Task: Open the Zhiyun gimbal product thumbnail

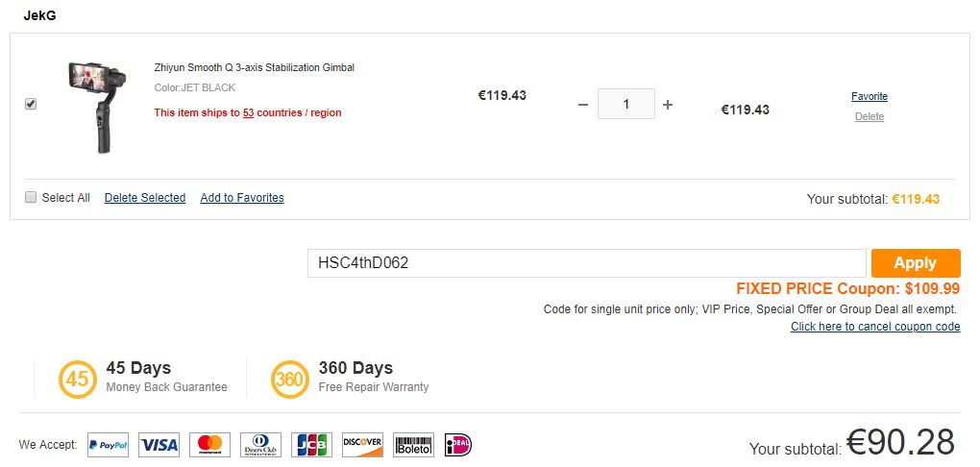Action: click(97, 107)
